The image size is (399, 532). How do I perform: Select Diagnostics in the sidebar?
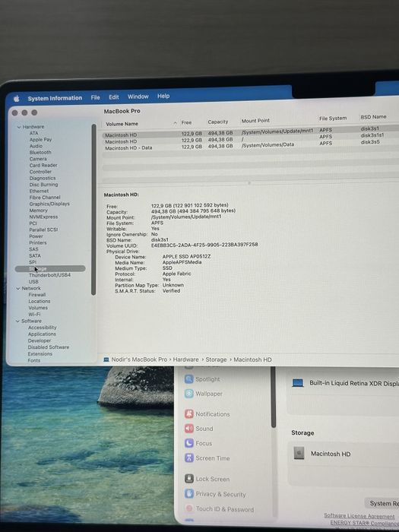coord(43,178)
